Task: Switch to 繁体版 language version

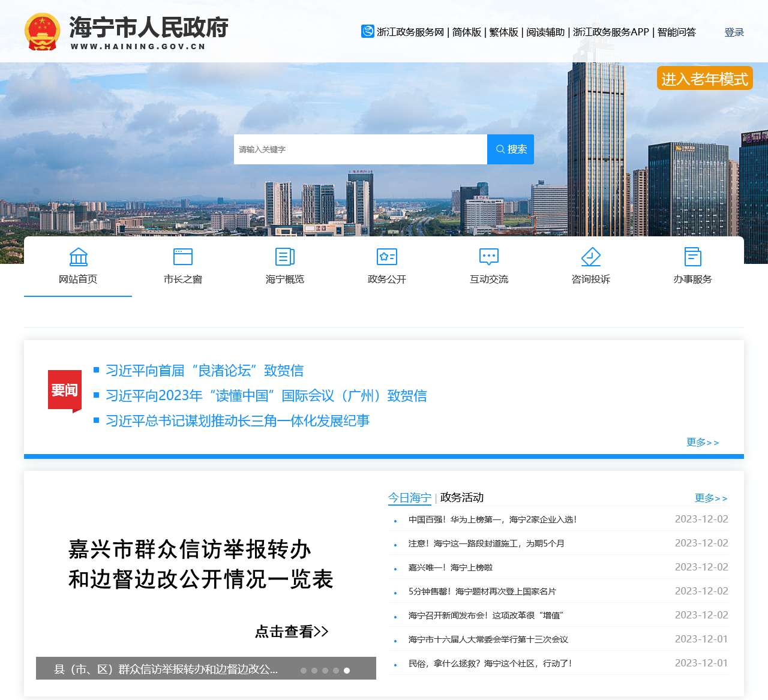Action: pos(503,32)
